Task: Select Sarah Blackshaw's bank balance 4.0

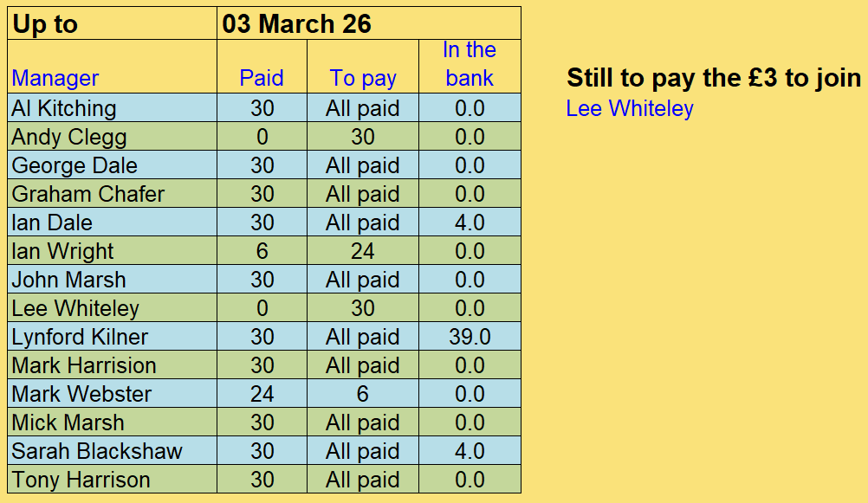Action: click(470, 451)
